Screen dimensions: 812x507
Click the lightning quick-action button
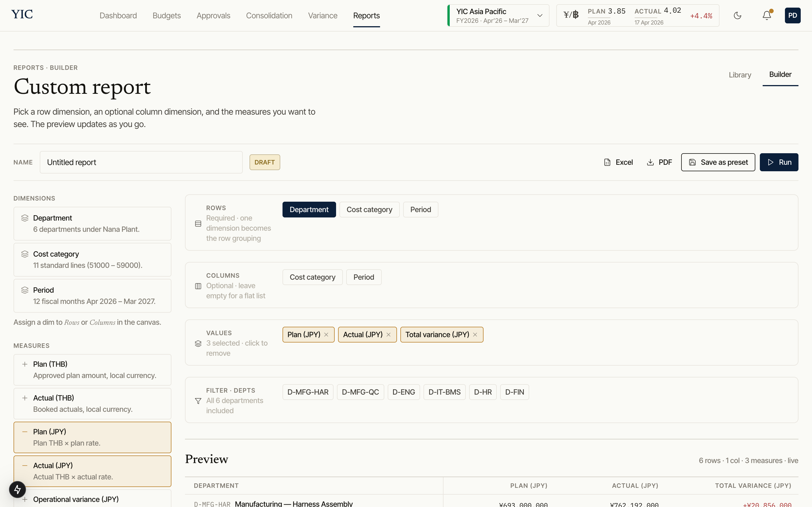(x=17, y=489)
